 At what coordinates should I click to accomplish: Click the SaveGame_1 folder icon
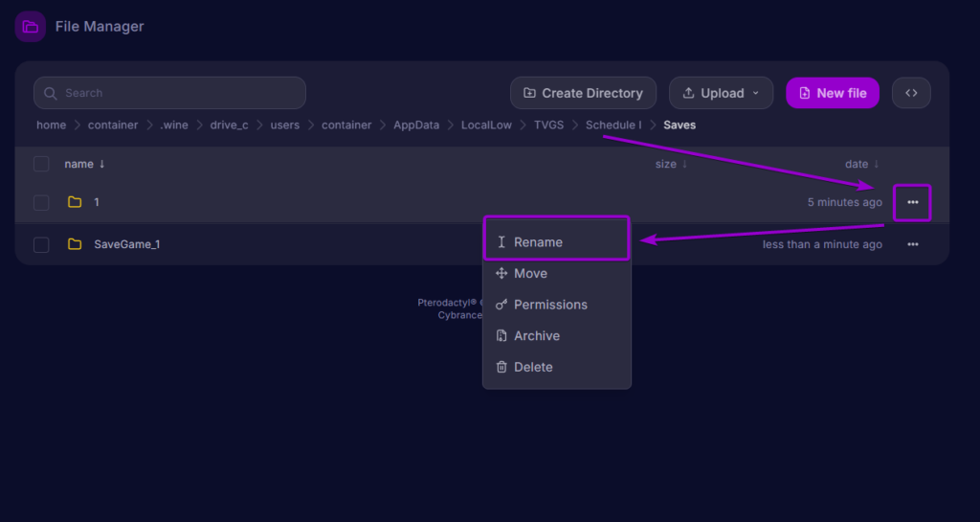tap(75, 244)
